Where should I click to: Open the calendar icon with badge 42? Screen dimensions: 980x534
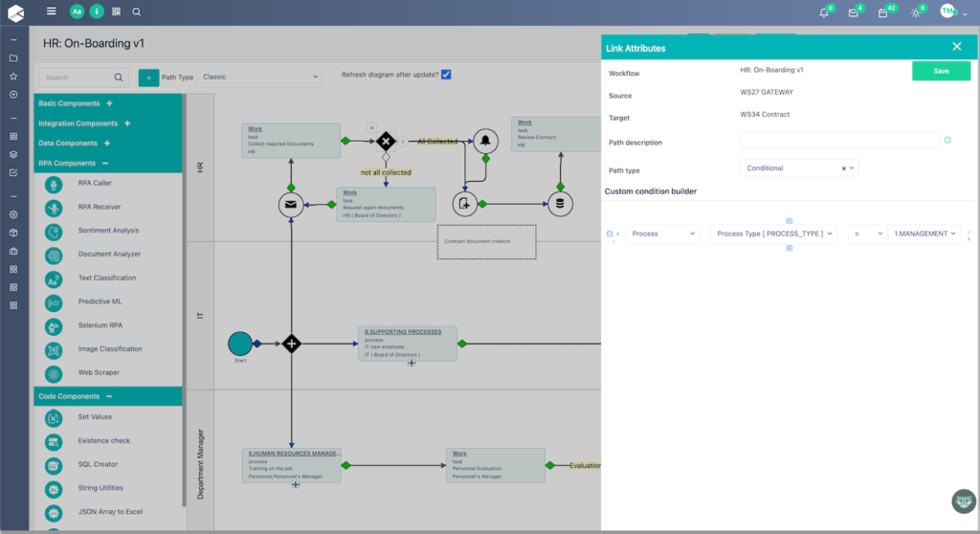point(882,11)
